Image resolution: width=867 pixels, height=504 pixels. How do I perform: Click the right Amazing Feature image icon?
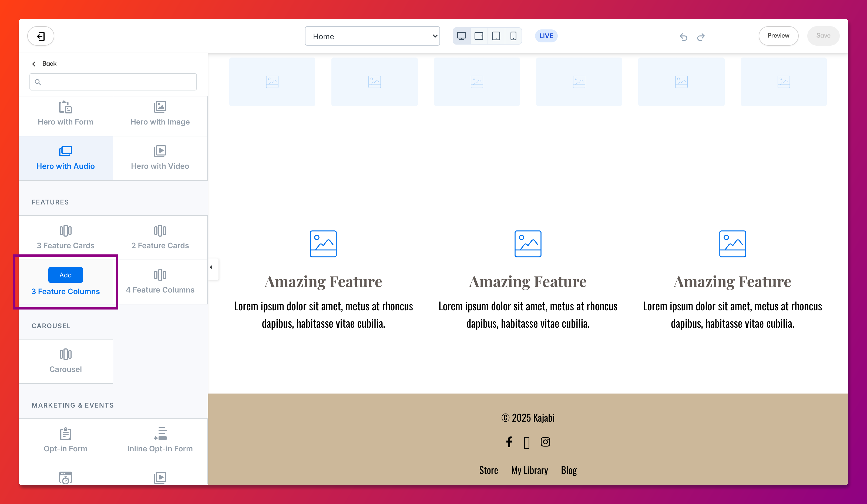[x=732, y=244]
